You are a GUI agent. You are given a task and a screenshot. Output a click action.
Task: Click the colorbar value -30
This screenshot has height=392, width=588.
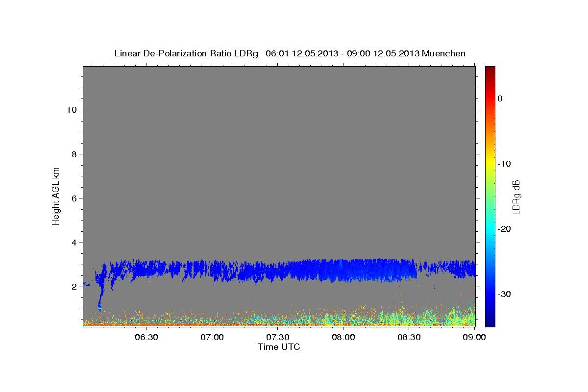click(504, 294)
